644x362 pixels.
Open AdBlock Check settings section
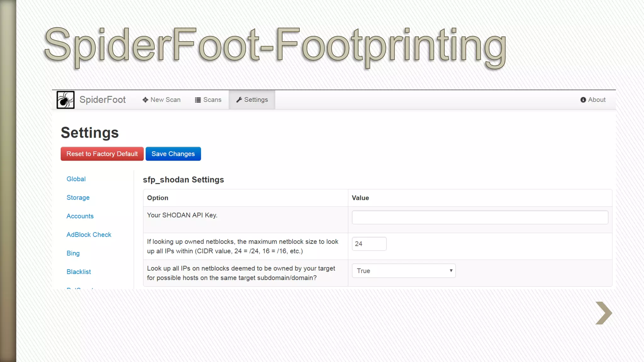[x=89, y=235]
